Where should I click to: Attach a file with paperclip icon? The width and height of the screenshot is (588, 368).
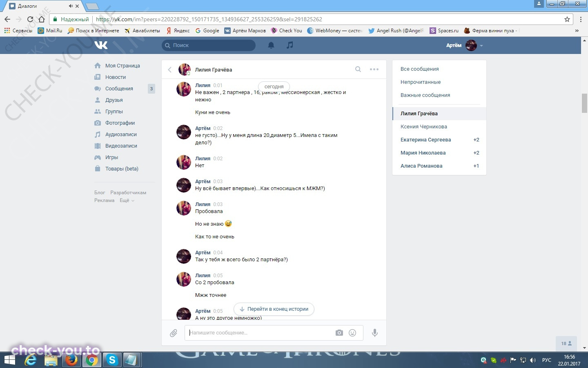pyautogui.click(x=174, y=333)
